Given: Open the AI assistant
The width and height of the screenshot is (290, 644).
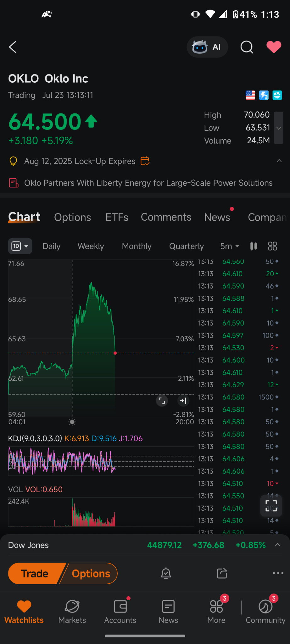Looking at the screenshot, I should pos(207,47).
